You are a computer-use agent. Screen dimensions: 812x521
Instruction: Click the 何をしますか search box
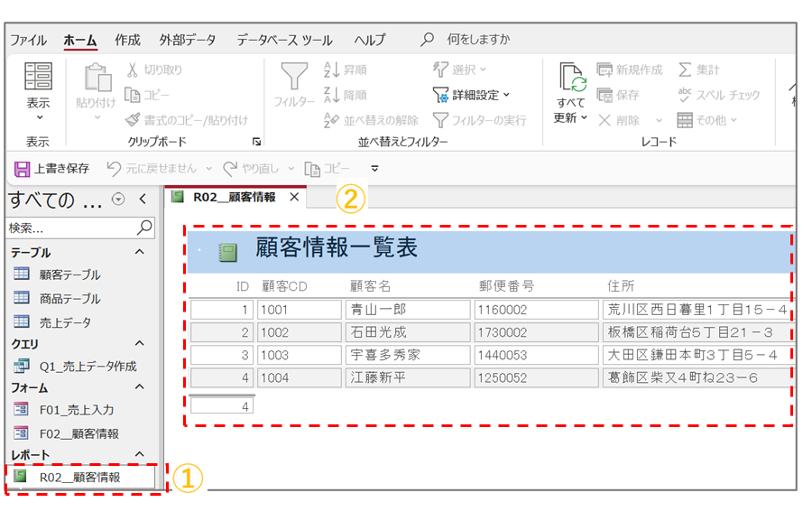point(478,40)
